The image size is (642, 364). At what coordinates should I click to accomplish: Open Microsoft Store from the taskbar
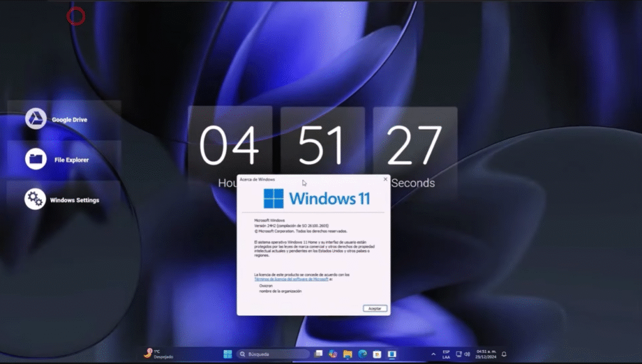377,354
